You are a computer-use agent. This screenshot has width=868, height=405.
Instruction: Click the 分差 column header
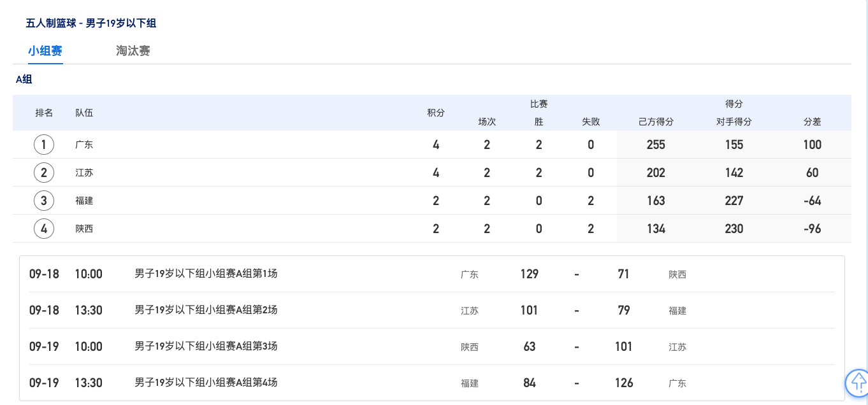tap(812, 122)
